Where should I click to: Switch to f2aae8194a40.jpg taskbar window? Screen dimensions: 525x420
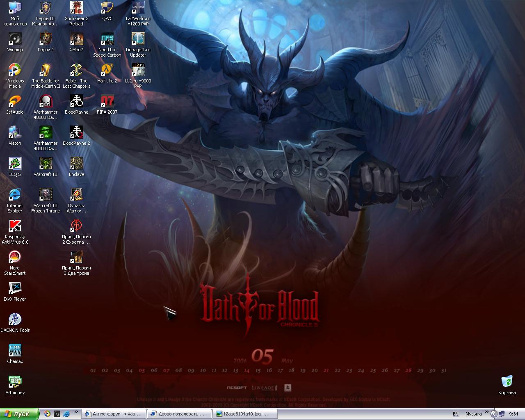coord(246,414)
